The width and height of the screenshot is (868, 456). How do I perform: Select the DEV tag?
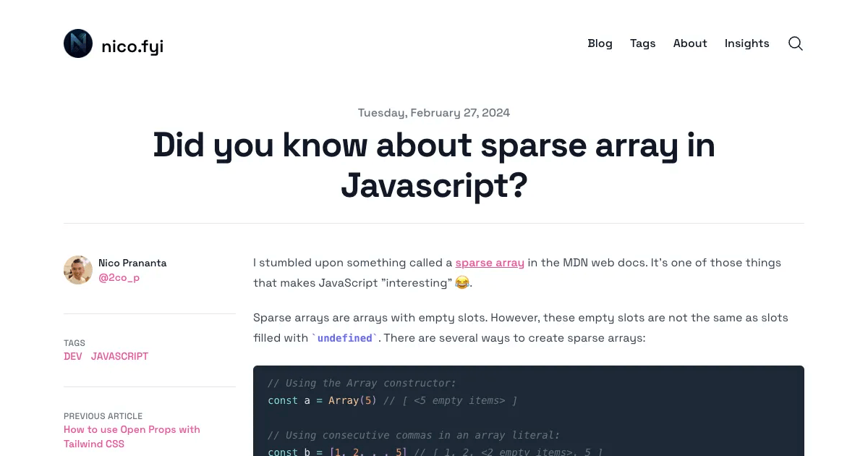(x=73, y=356)
